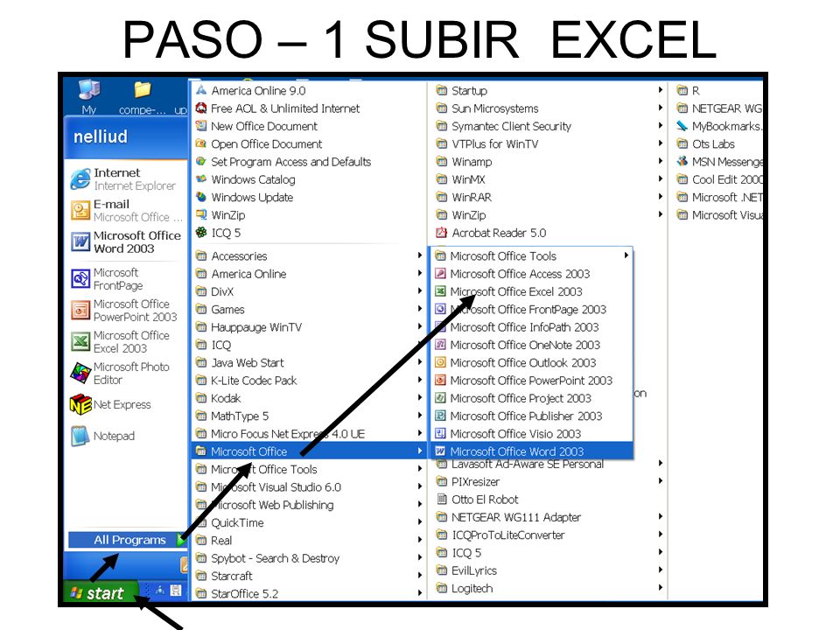Click the Internet Explorer icon in start menu
Image resolution: width=840 pixels, height=630 pixels.
[80, 178]
